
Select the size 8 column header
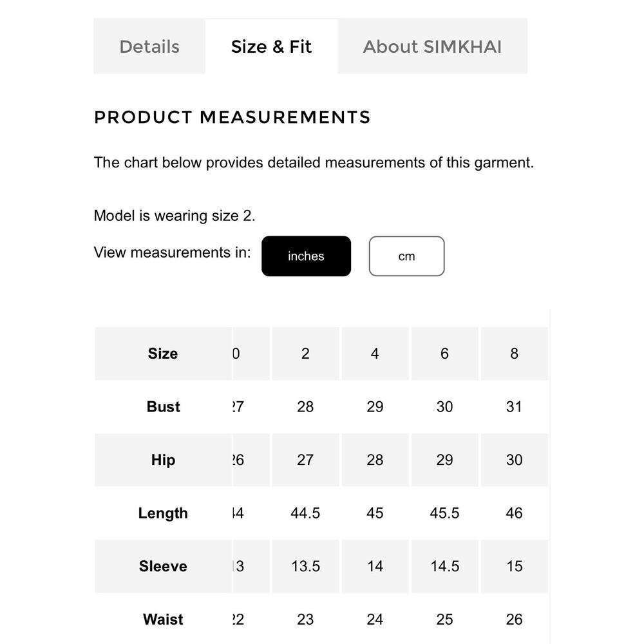click(514, 354)
